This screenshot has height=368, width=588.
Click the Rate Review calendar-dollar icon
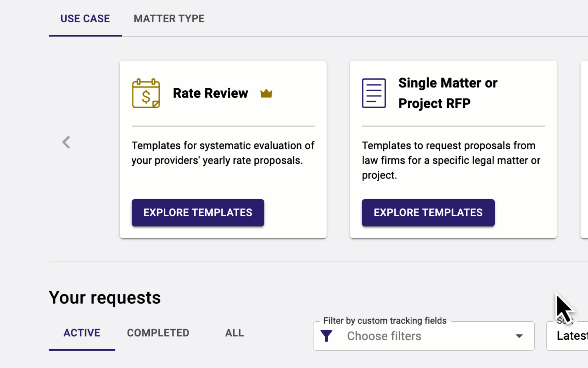pyautogui.click(x=146, y=93)
